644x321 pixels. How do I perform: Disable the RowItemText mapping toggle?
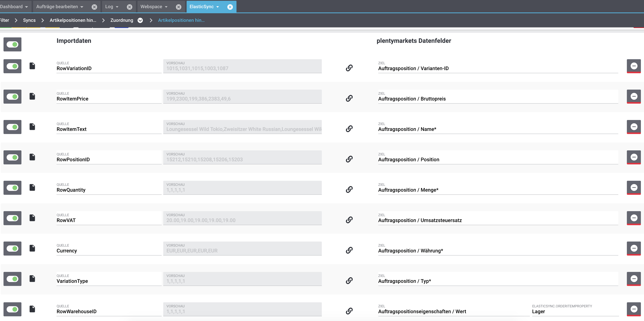pos(12,127)
